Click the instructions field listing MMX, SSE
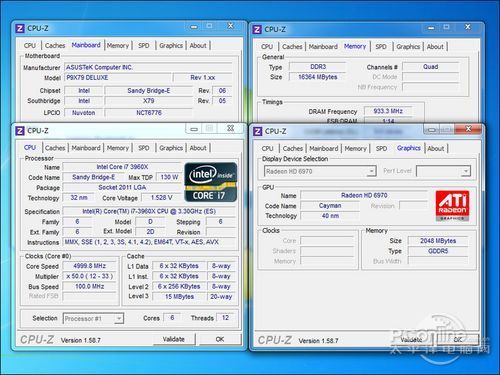Viewport: 500px width, 375px height. click(x=149, y=242)
